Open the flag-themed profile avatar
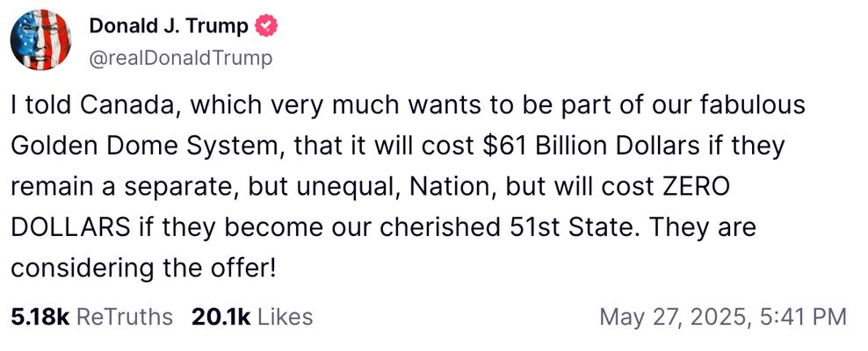Screen dimensions: 868x351 [40, 41]
